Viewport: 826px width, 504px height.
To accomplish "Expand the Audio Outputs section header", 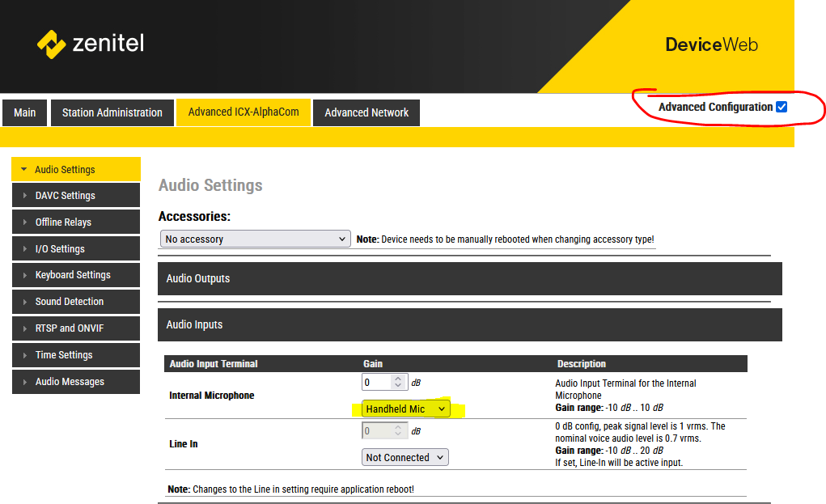I will [469, 278].
